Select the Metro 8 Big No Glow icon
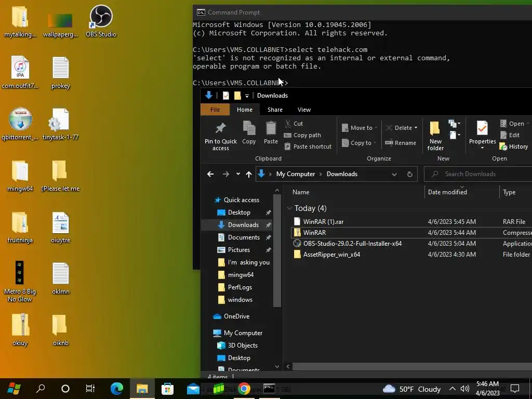The image size is (532, 399). coord(20,281)
